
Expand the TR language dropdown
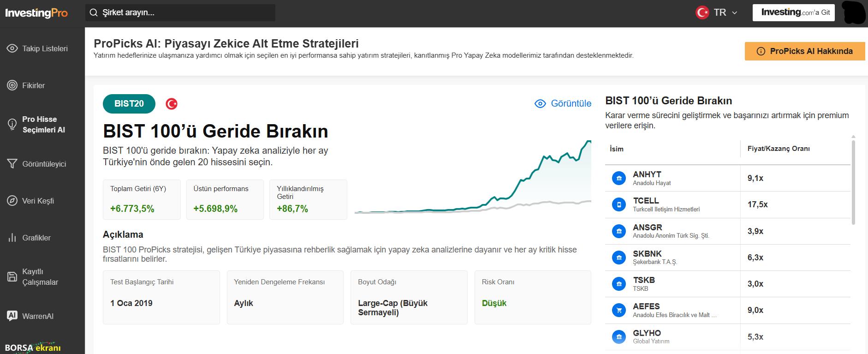click(x=725, y=13)
